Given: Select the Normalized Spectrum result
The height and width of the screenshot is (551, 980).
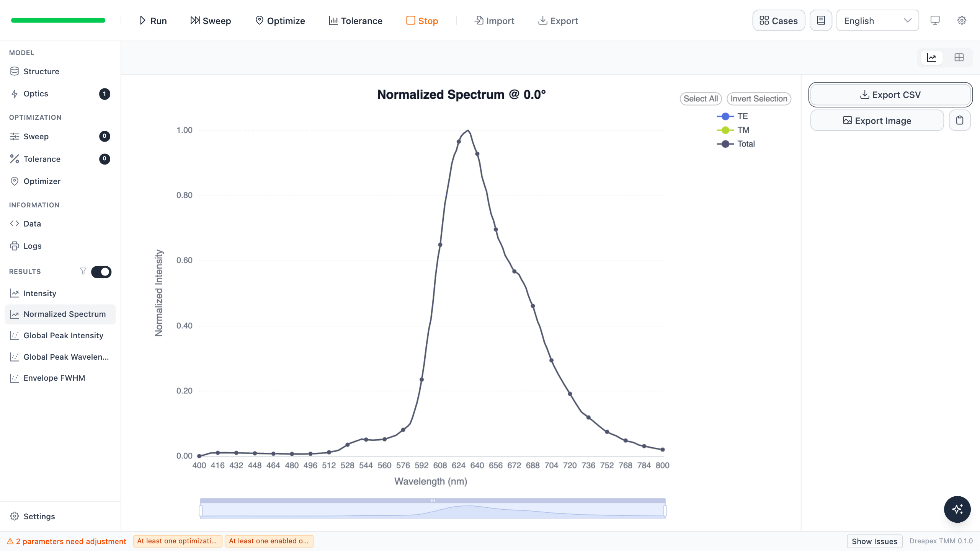Looking at the screenshot, I should [x=60, y=314].
